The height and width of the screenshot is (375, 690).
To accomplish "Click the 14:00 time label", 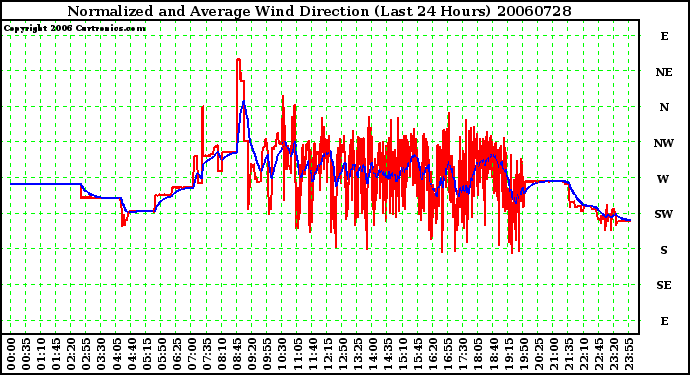I will 373,354.
